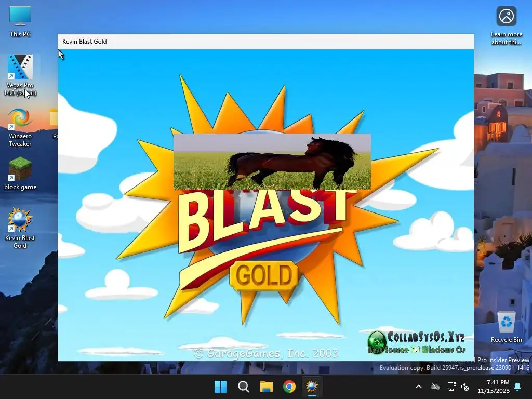This screenshot has width=532, height=399.
Task: Show hidden system tray icons
Action: (419, 387)
